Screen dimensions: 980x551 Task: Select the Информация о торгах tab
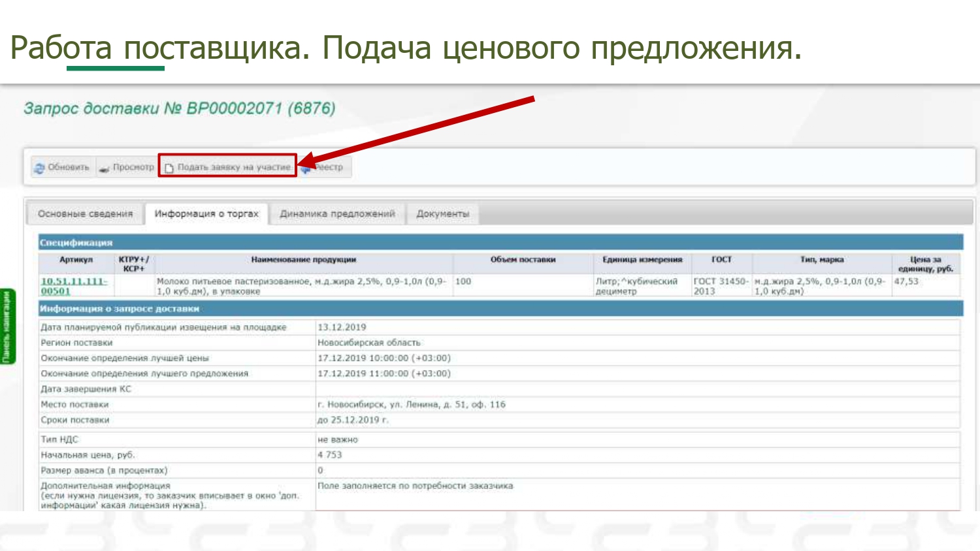point(206,214)
